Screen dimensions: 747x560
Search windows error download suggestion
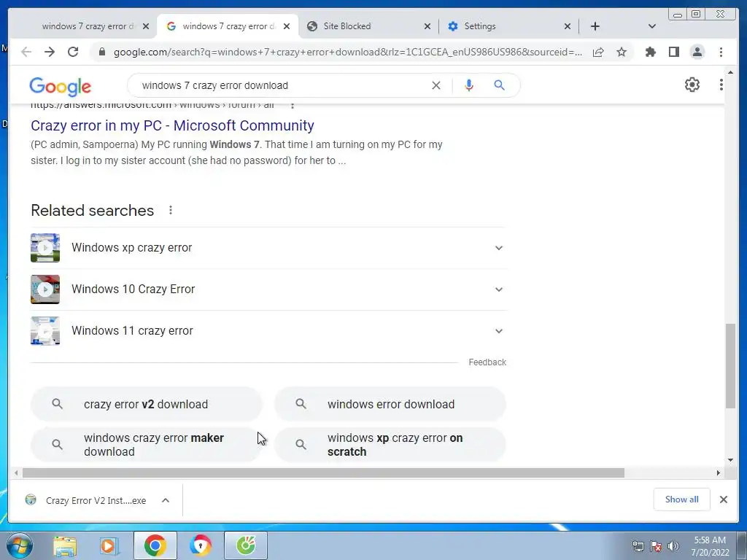coord(390,404)
